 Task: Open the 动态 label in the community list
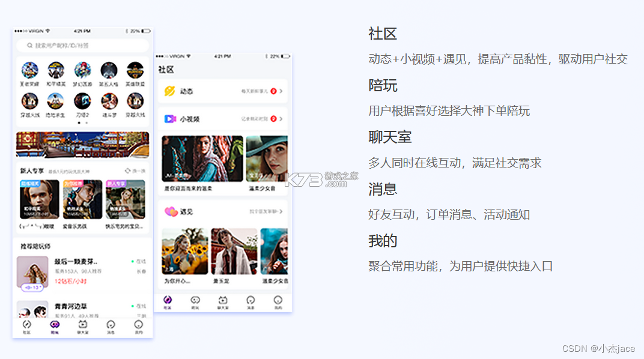[186, 91]
